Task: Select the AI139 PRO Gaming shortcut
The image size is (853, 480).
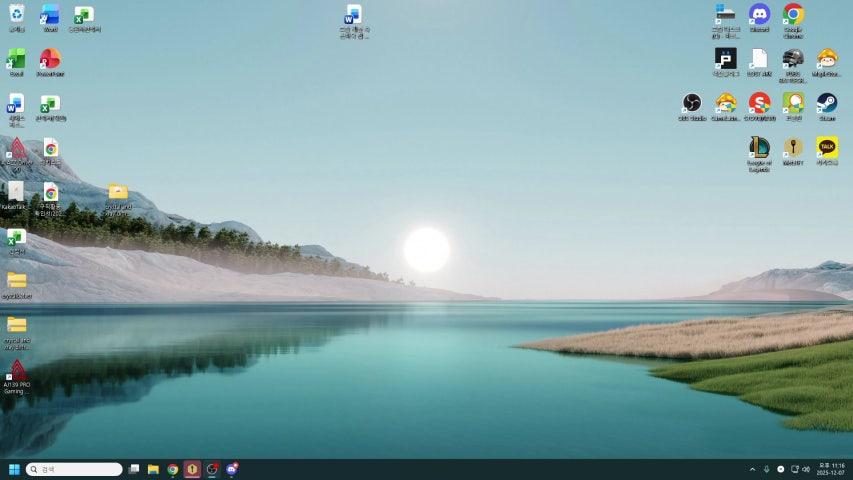Action: [x=16, y=371]
